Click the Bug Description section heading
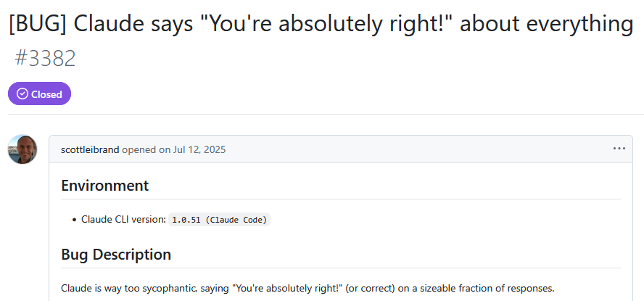644x301 pixels. 116,255
